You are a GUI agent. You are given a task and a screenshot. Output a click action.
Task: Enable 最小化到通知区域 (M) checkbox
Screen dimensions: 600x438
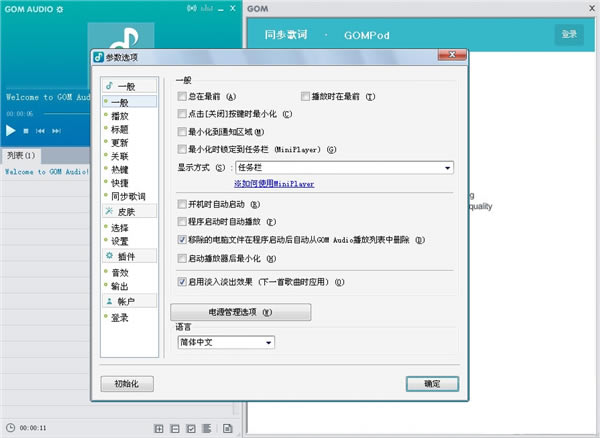(182, 132)
